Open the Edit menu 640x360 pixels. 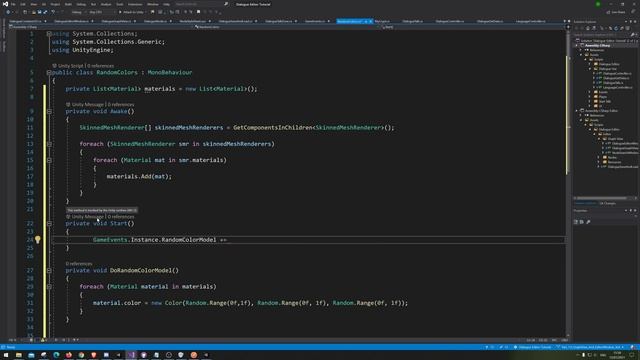[x=23, y=4]
